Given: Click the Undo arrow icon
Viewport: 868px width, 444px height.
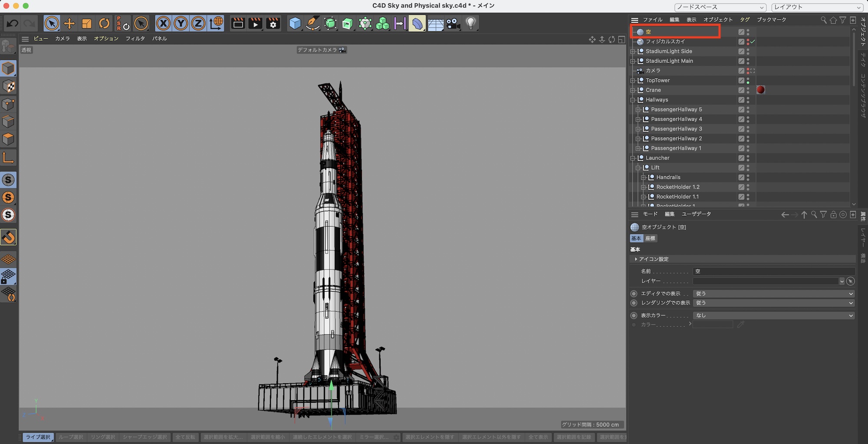Looking at the screenshot, I should pyautogui.click(x=12, y=23).
